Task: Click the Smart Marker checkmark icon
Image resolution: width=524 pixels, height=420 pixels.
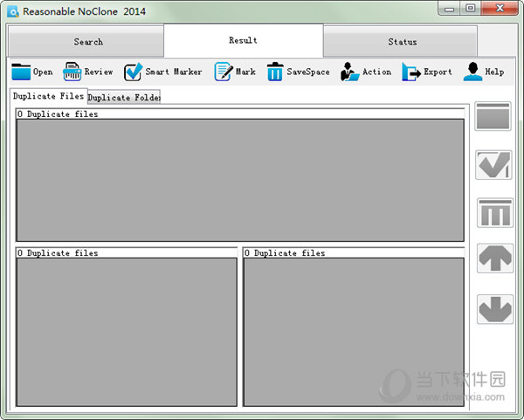Action: coord(133,72)
